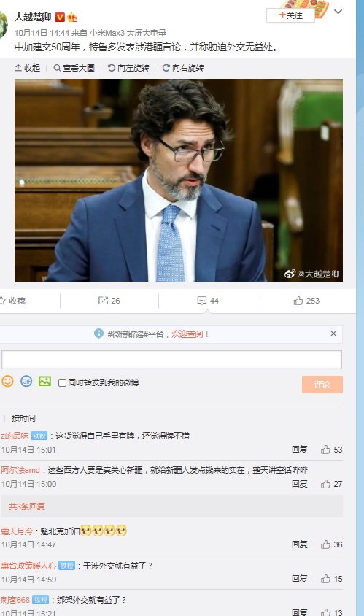Like z的品味 comment with 53 likes
Image resolution: width=364 pixels, height=616 pixels.
pos(331,450)
